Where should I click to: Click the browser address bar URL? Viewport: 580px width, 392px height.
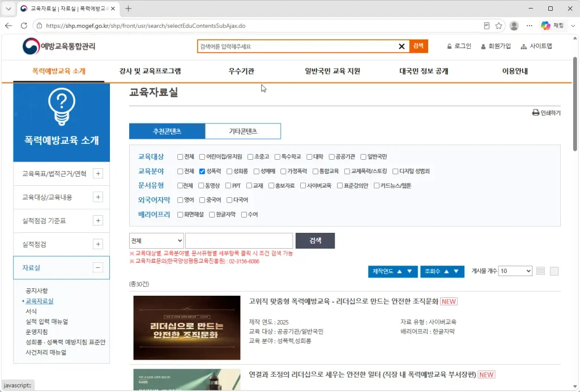[x=146, y=26]
